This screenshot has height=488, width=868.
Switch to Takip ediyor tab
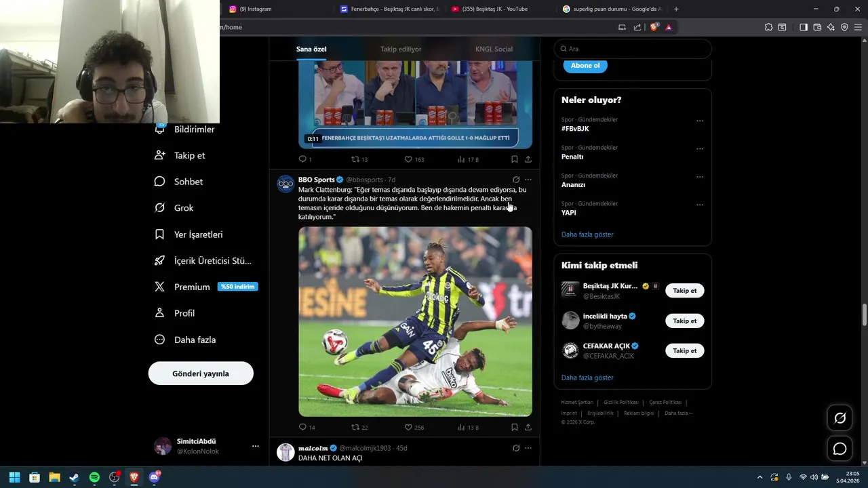click(401, 49)
